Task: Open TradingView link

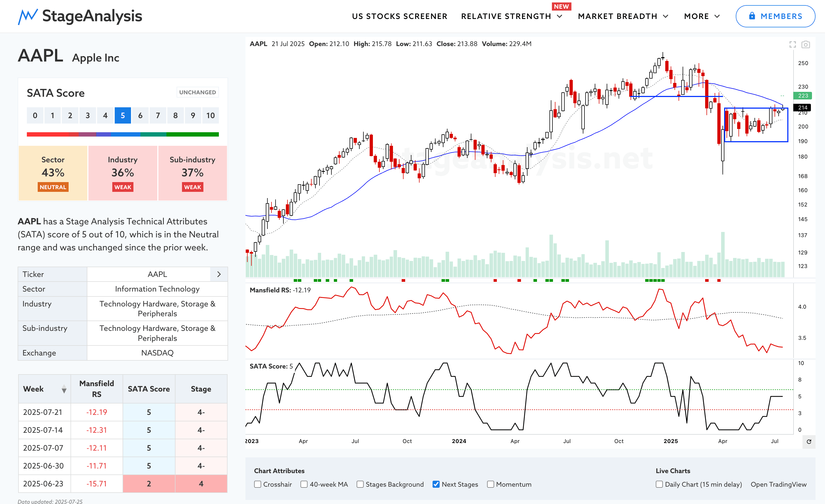Action: tap(778, 484)
